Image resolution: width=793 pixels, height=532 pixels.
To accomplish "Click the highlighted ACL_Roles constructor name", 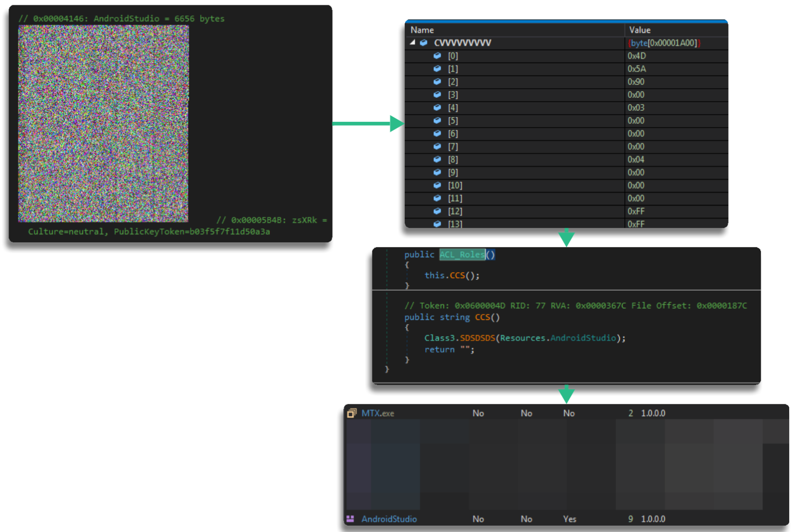I will click(x=462, y=254).
